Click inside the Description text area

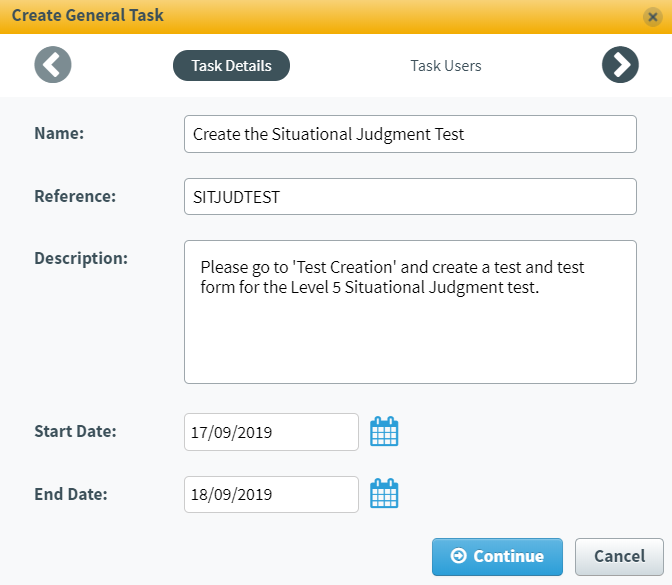(x=410, y=312)
